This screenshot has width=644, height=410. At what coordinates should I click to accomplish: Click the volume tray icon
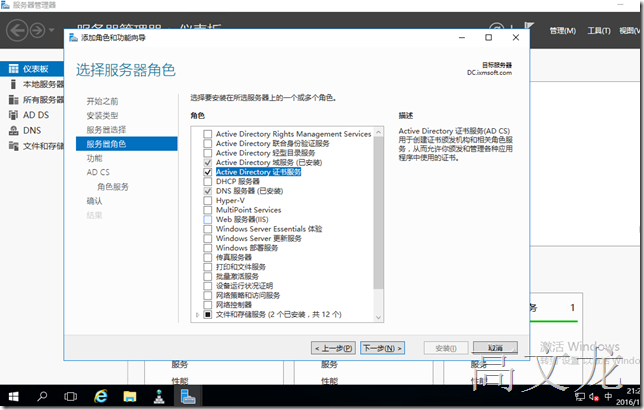[x=594, y=397]
